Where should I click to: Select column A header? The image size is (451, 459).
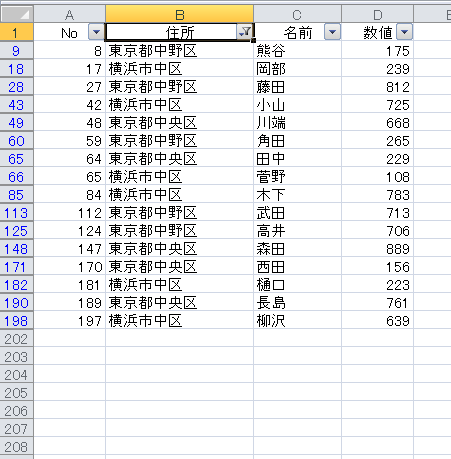click(69, 14)
